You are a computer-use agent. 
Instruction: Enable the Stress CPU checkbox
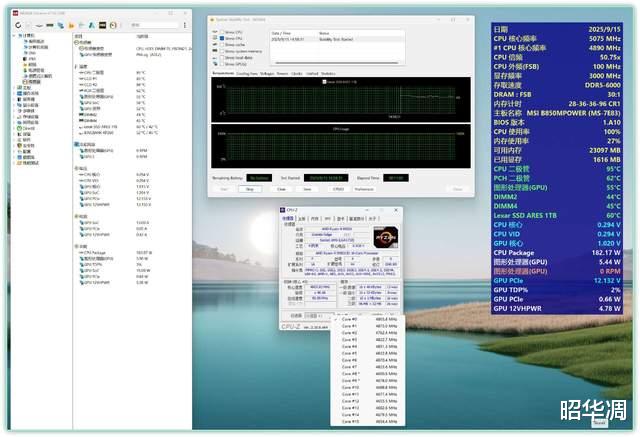pyautogui.click(x=220, y=33)
